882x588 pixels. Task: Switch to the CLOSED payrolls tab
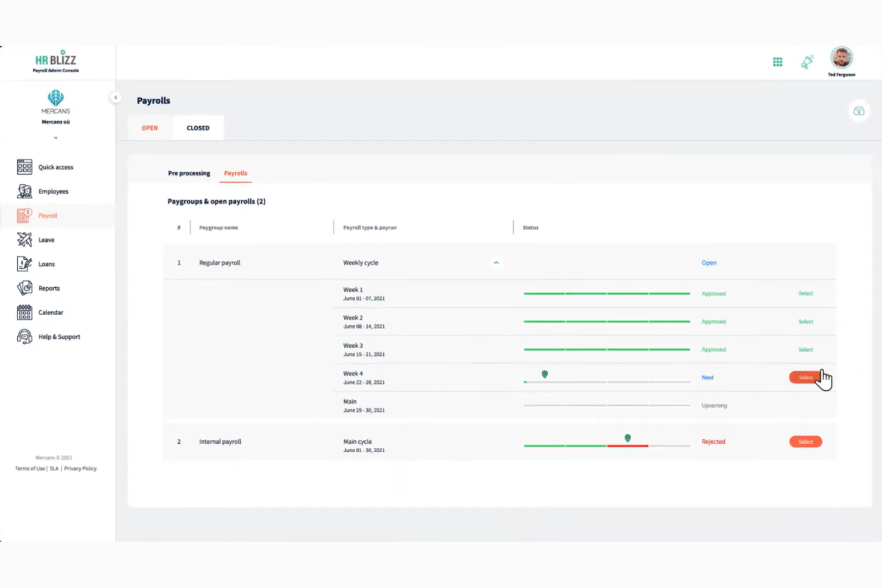pyautogui.click(x=198, y=128)
